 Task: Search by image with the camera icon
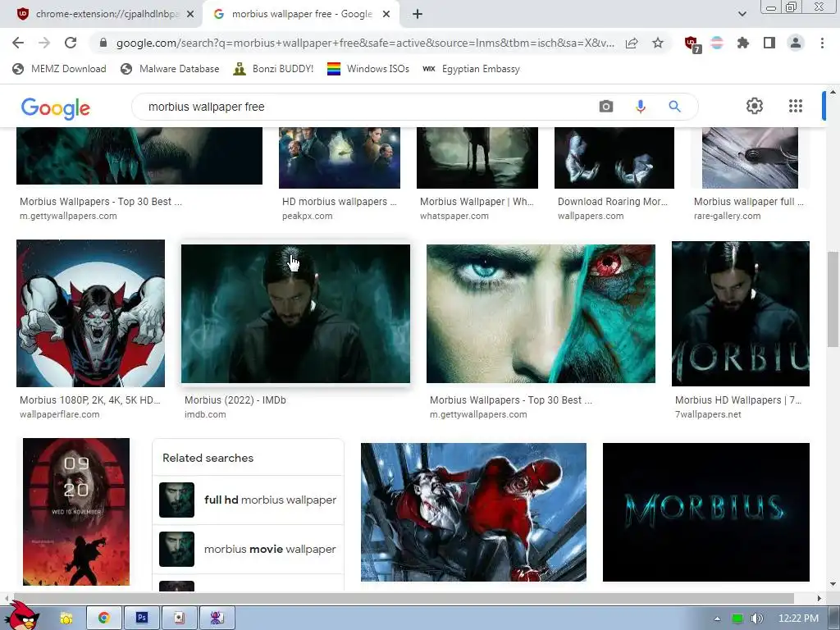(x=606, y=106)
